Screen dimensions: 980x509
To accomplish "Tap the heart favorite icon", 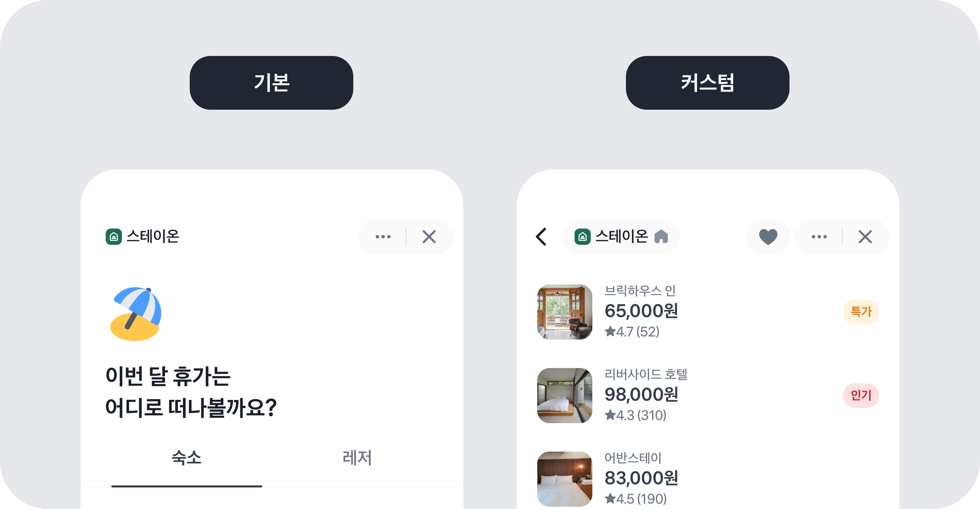I will tap(768, 237).
